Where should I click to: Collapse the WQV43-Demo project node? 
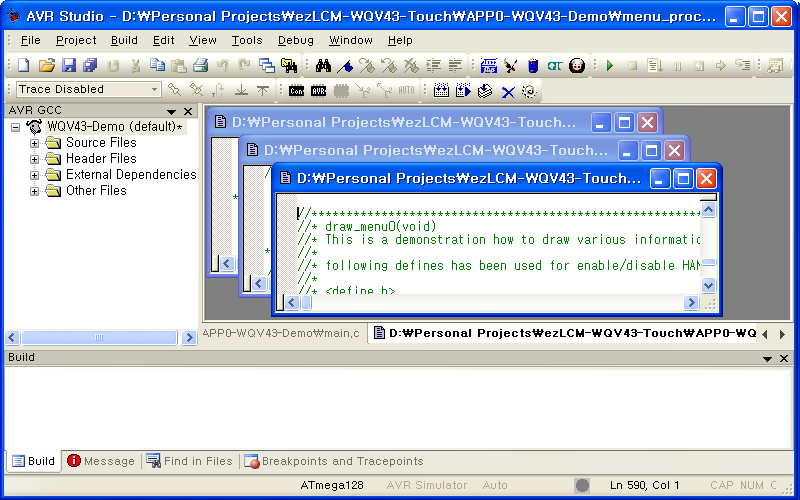point(16,127)
